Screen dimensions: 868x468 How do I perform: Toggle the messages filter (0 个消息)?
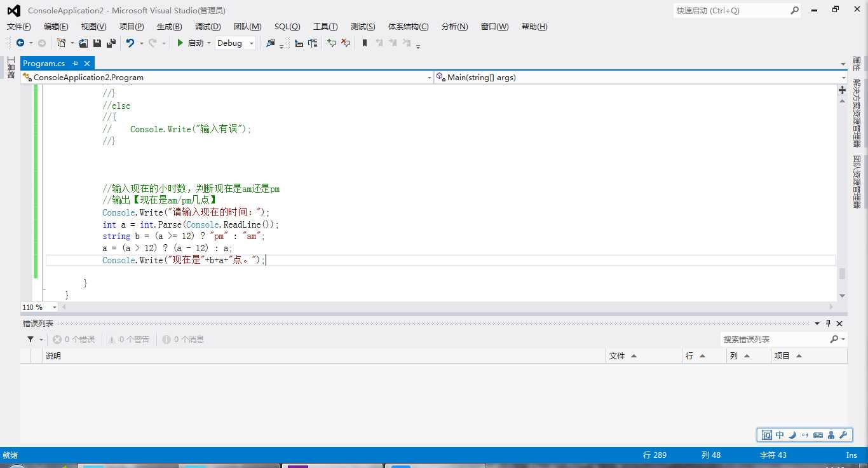[183, 340]
